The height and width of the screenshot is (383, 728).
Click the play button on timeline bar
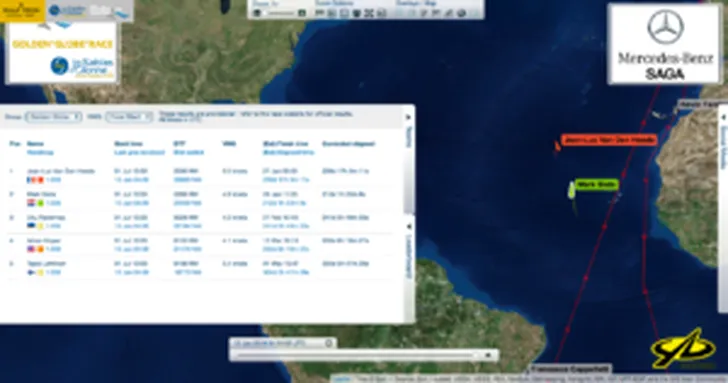pos(488,355)
